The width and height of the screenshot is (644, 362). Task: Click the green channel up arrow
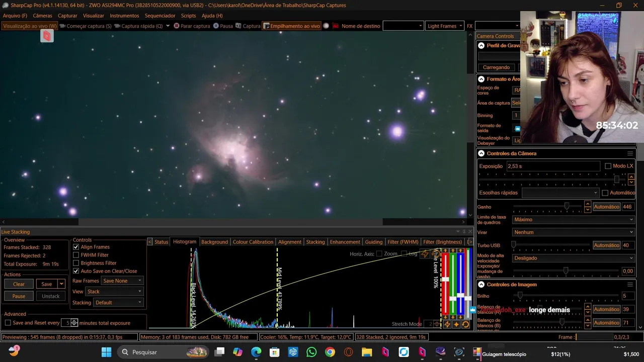tap(453, 250)
